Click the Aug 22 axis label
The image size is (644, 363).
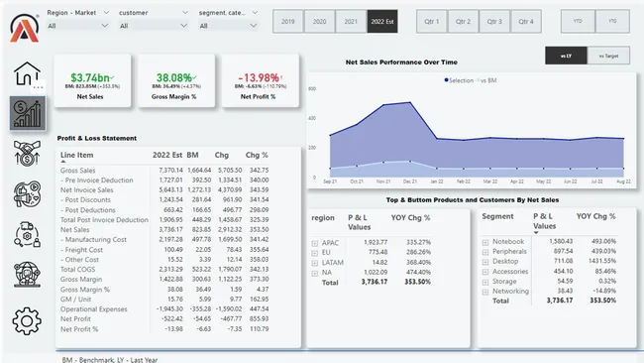click(623, 181)
